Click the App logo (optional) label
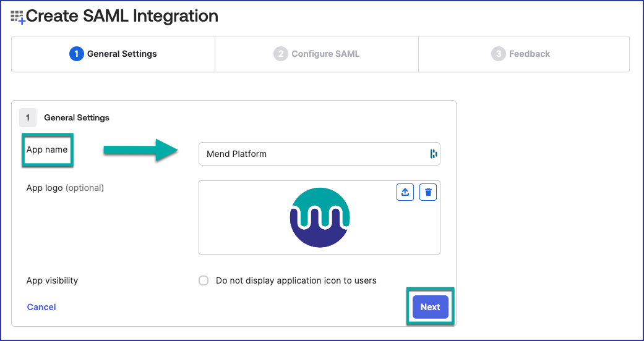Image resolution: width=644 pixels, height=341 pixels. [x=65, y=188]
